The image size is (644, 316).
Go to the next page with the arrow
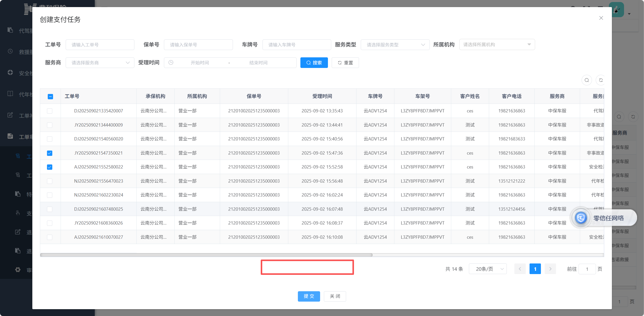point(550,269)
